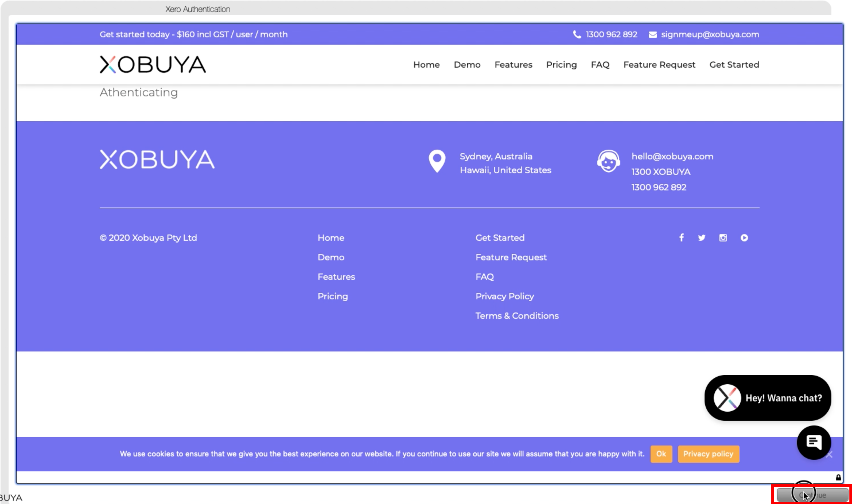The height and width of the screenshot is (504, 852).
Task: Click the map pin location icon
Action: pos(437,161)
